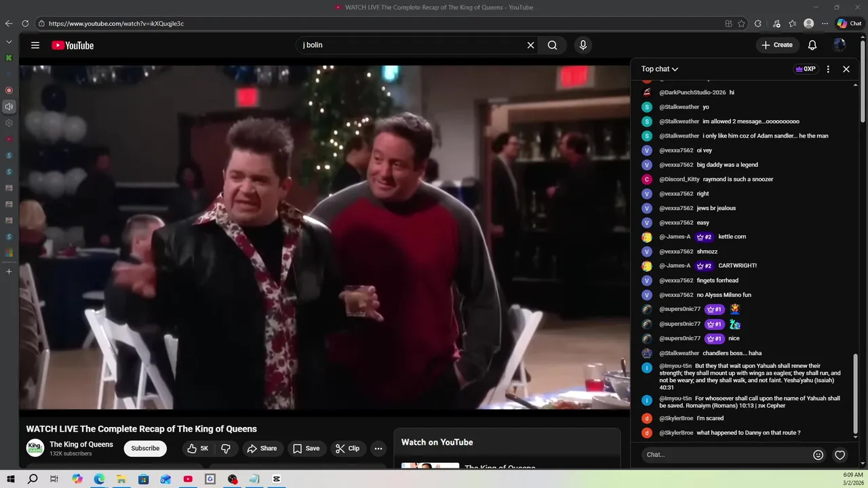
Task: Open the gear icon sidebar tab
Action: click(9, 123)
